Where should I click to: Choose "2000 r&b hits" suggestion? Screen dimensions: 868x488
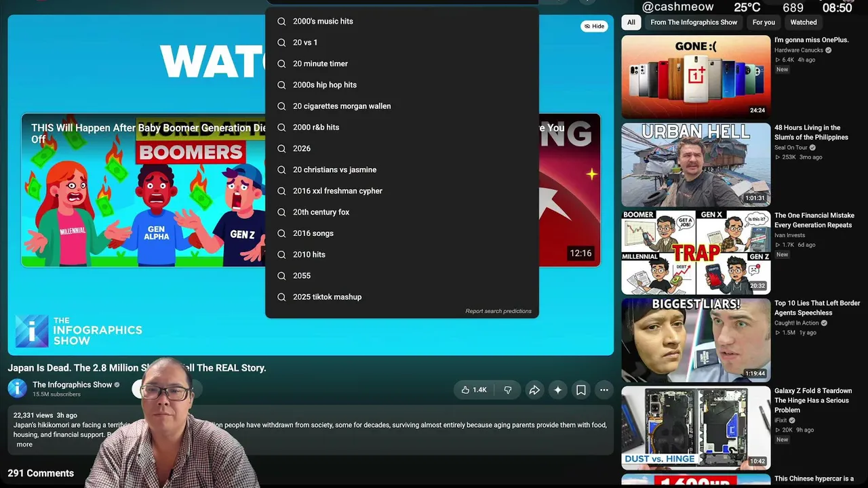click(402, 127)
